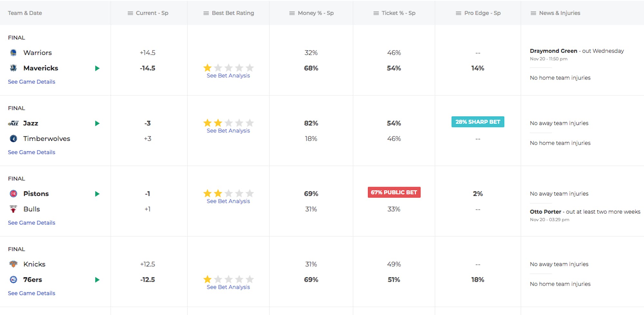Click the Pistons team logo icon
Image resolution: width=644 pixels, height=315 pixels.
point(13,194)
